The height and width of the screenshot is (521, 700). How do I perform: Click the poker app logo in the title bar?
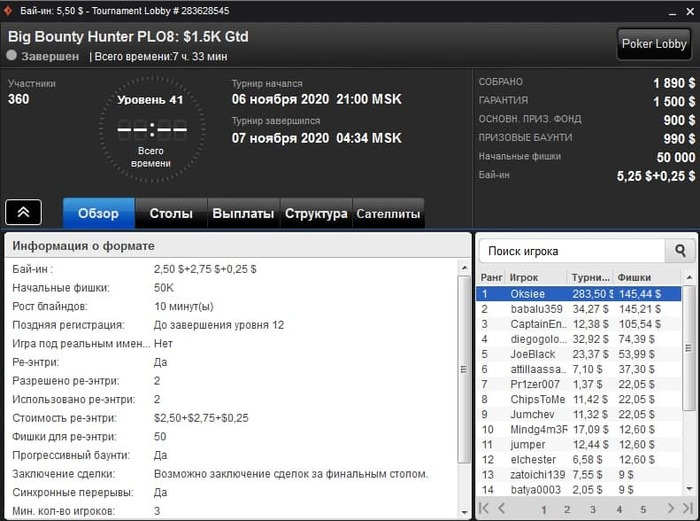tap(8, 10)
